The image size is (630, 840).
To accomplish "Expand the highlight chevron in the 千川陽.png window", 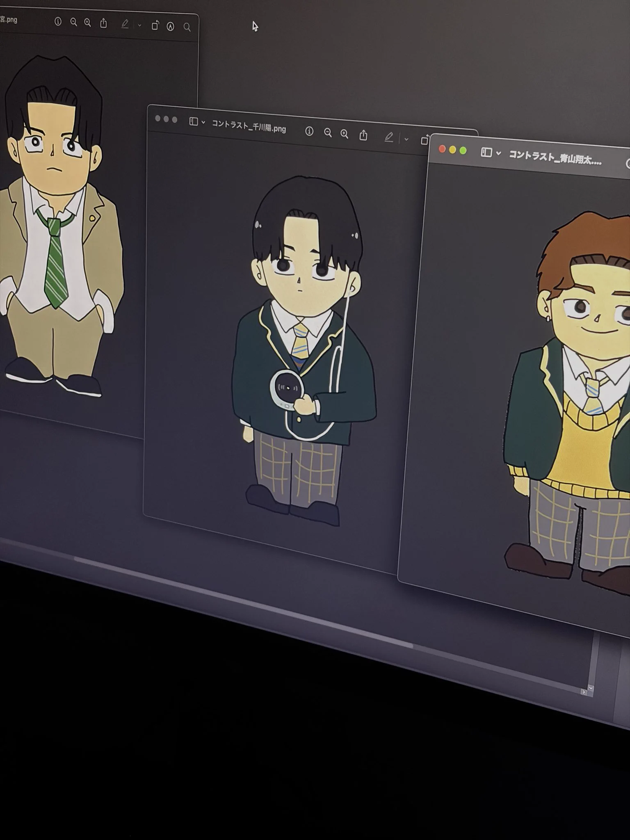I will (406, 139).
